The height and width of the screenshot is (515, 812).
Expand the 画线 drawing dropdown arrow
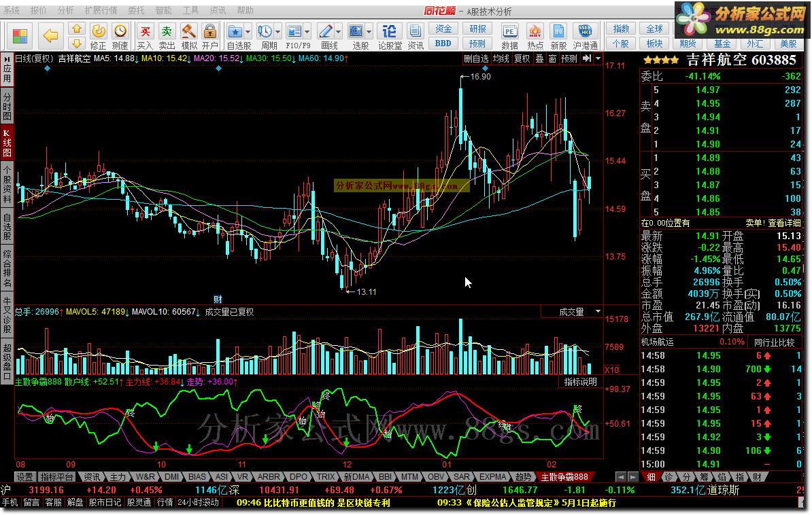tap(339, 31)
